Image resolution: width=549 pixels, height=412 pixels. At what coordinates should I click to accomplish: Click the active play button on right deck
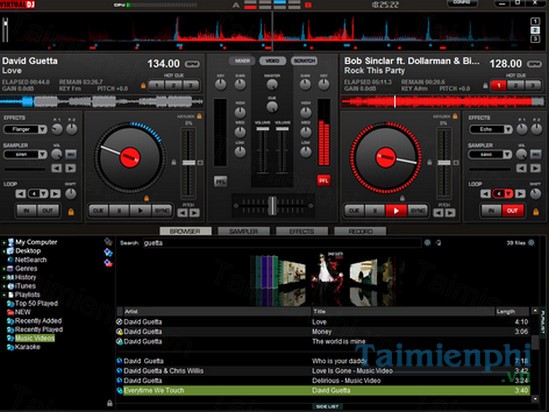396,211
